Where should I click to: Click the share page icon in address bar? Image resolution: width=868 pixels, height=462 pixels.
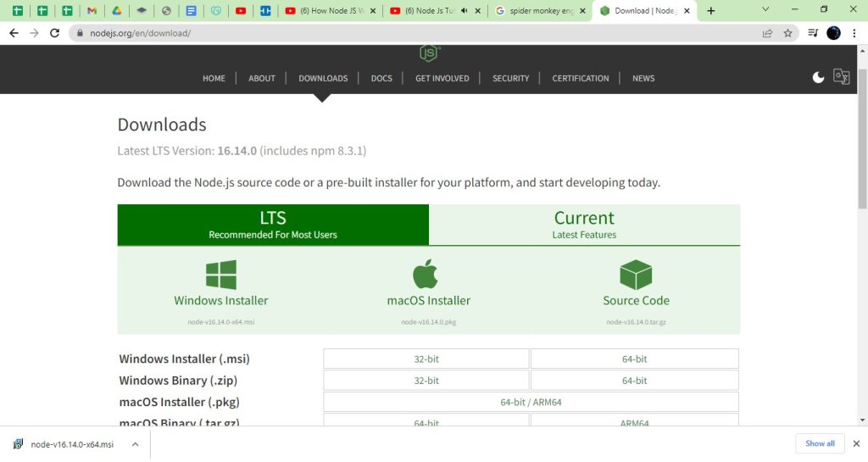pyautogui.click(x=767, y=33)
